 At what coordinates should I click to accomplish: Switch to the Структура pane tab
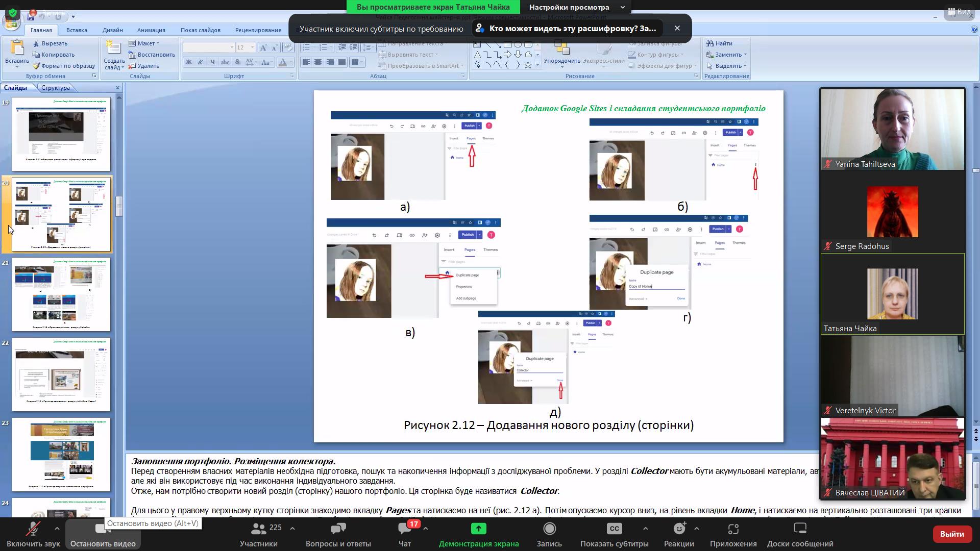coord(56,88)
